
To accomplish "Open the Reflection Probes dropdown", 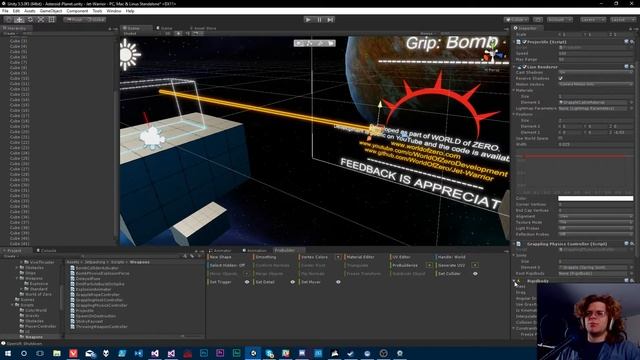I will [596, 234].
